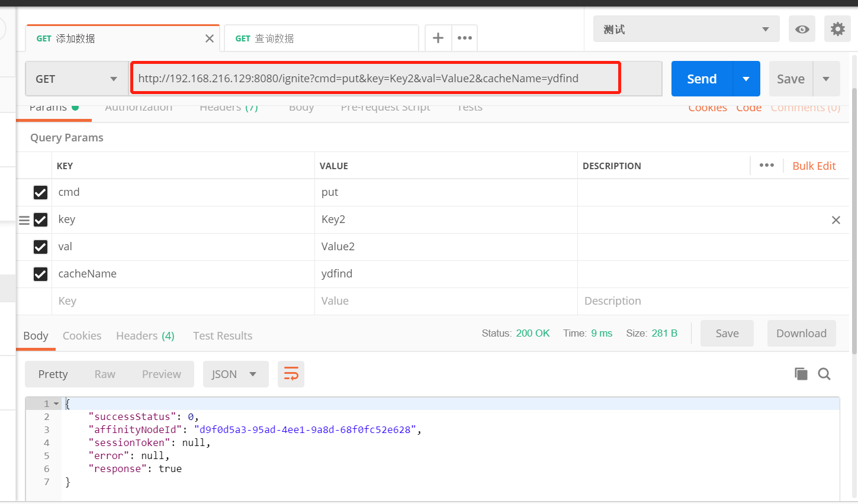This screenshot has width=858, height=504.
Task: Click the Send button
Action: 701,78
